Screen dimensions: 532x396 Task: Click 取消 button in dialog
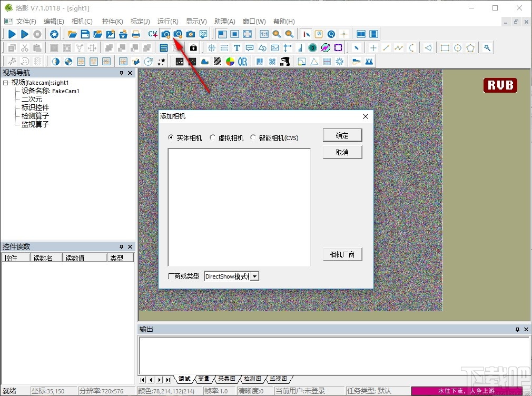tap(342, 152)
